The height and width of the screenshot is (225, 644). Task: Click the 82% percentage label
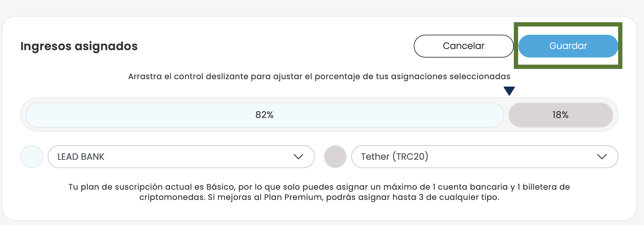tap(264, 115)
